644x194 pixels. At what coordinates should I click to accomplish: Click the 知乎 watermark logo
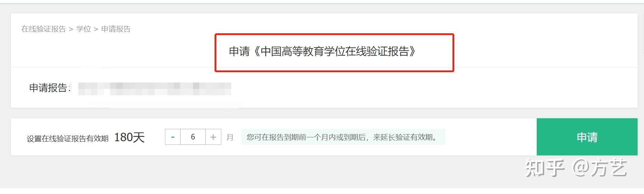tap(545, 168)
